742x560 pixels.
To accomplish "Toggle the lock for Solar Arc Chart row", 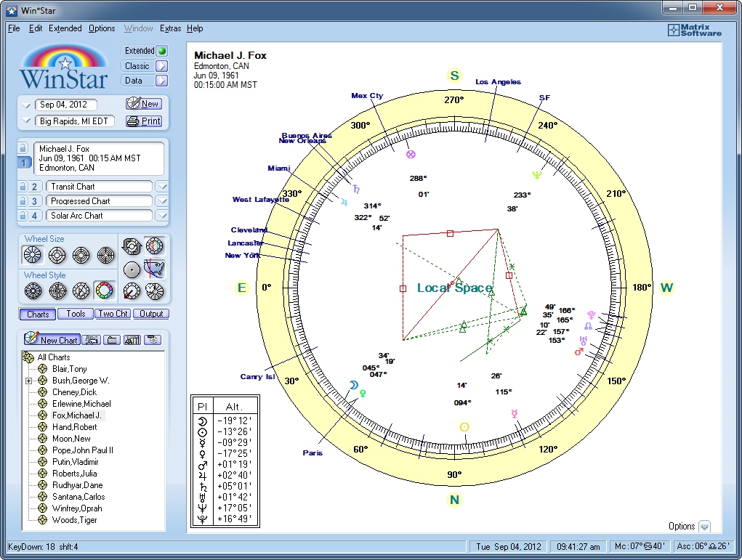I will 23,216.
